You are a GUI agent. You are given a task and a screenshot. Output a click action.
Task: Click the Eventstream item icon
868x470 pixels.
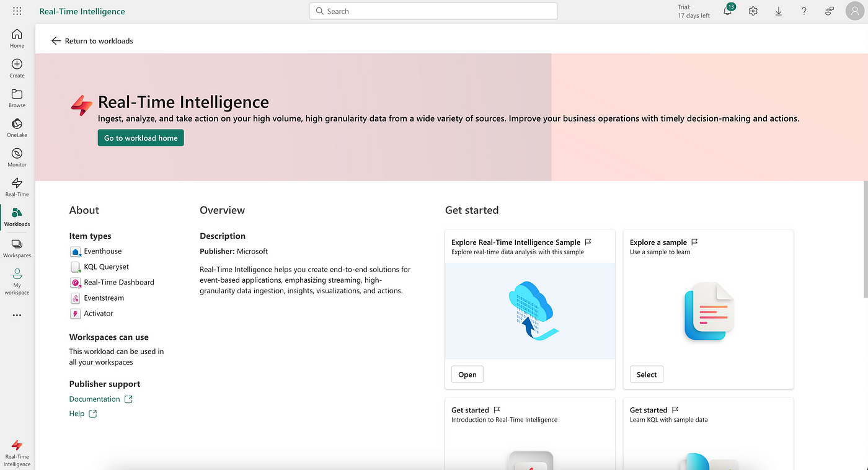[75, 298]
